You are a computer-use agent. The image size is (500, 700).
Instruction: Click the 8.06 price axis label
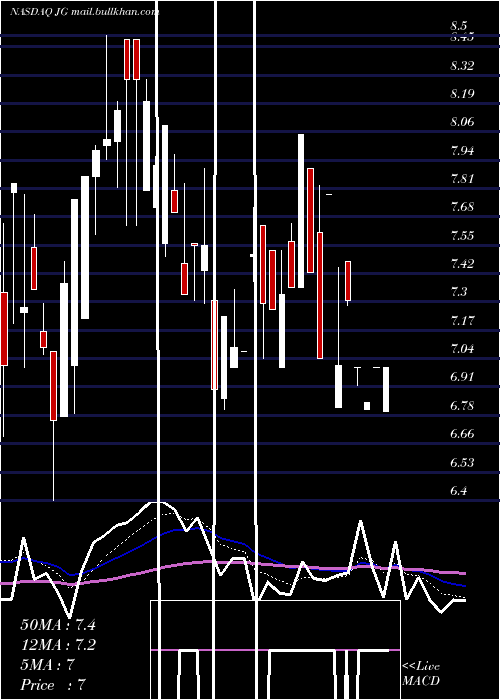(x=462, y=122)
